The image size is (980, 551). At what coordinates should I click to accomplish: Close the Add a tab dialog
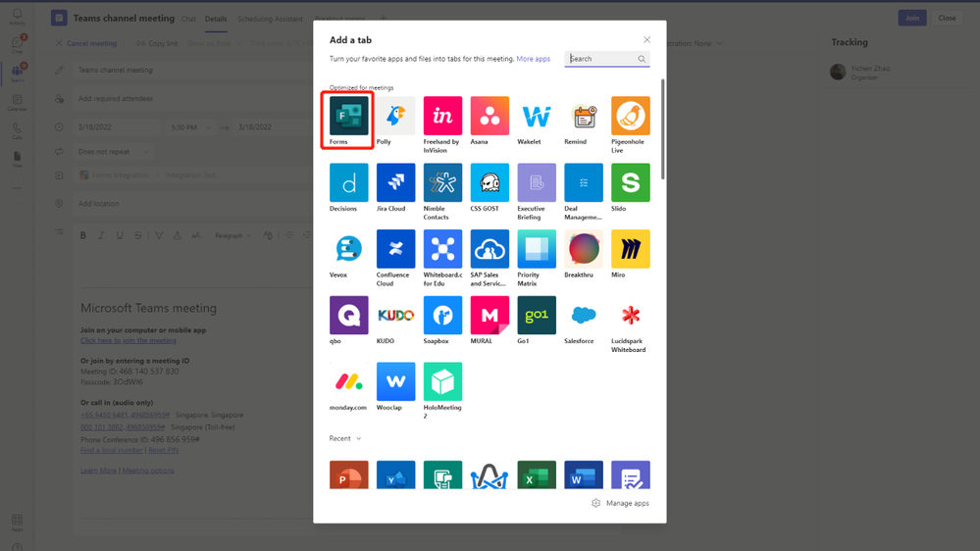pos(646,40)
